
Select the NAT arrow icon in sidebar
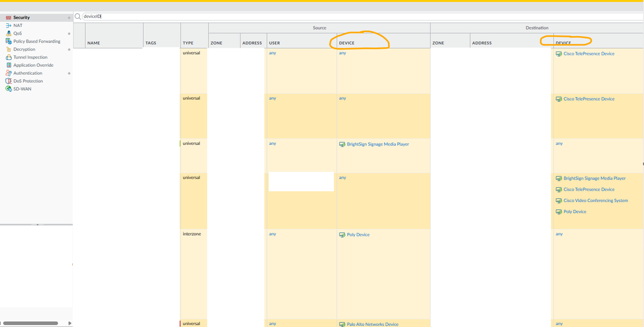coord(8,26)
